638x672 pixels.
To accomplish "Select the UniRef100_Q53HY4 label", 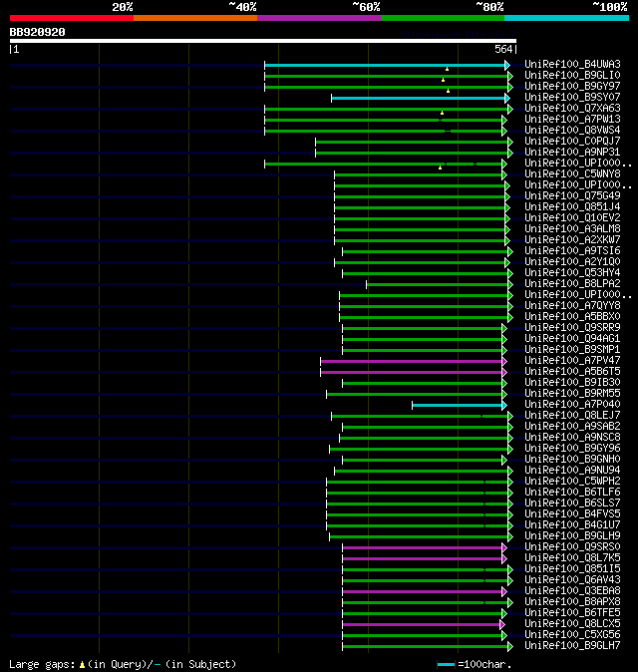I will click(x=572, y=272).
